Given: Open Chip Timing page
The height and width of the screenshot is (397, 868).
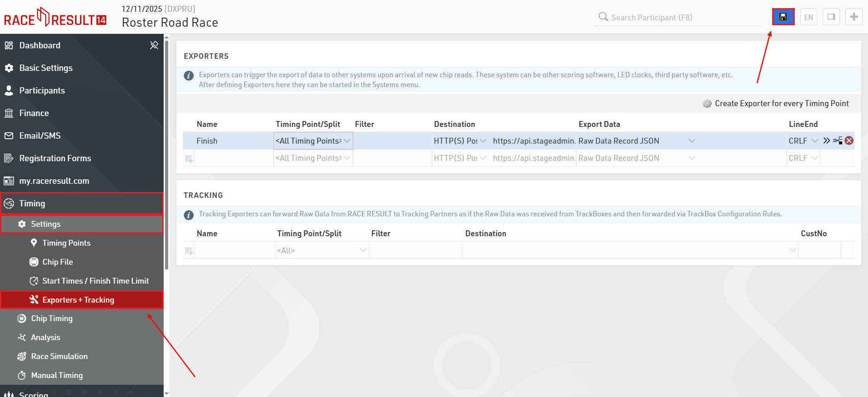Looking at the screenshot, I should coord(81,318).
